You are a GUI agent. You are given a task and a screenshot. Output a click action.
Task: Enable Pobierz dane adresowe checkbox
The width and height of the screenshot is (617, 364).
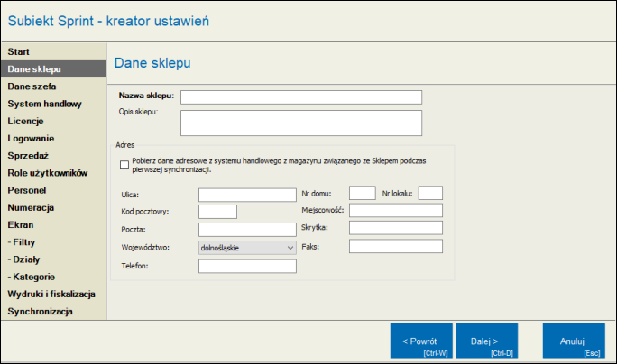(124, 165)
